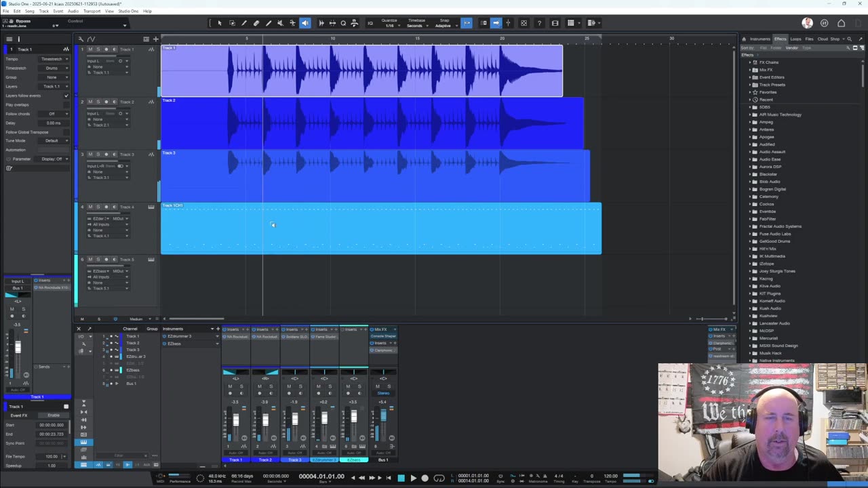Viewport: 868px width, 488px height.
Task: Open track list wrench options
Action: (81, 39)
